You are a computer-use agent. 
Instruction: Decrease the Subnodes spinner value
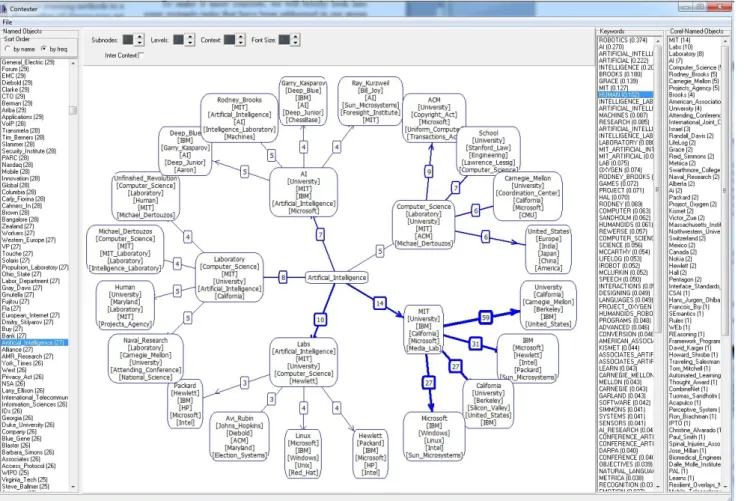[140, 43]
